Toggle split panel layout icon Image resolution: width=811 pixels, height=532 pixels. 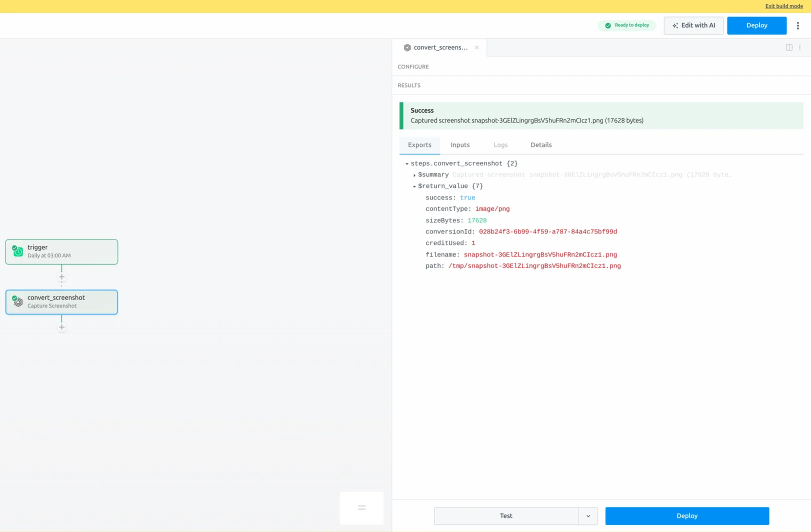pyautogui.click(x=789, y=47)
